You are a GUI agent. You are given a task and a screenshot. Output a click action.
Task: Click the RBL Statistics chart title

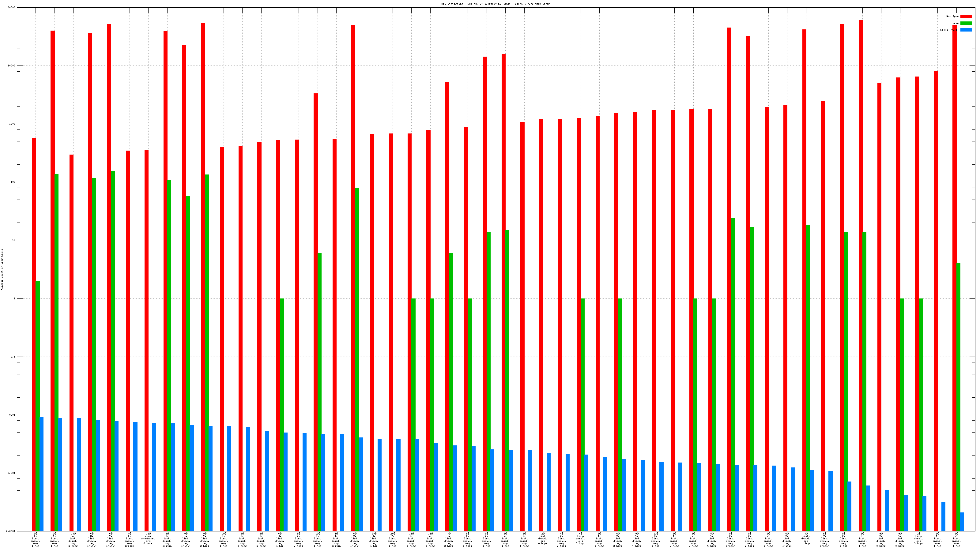495,4
